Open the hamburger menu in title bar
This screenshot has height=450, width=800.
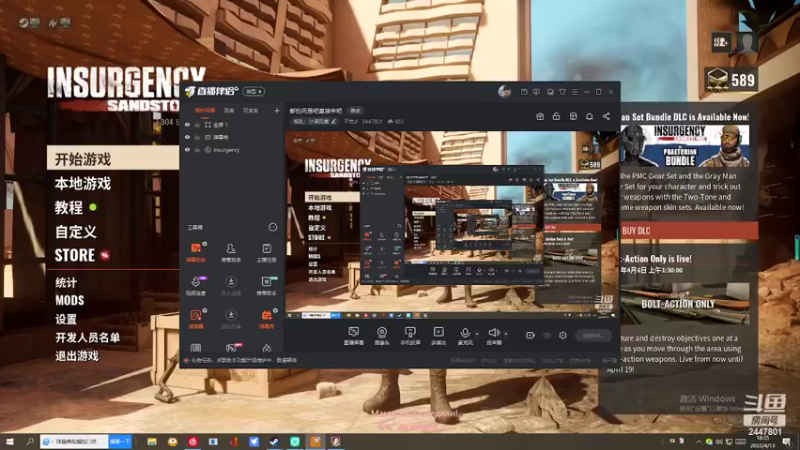[x=574, y=92]
